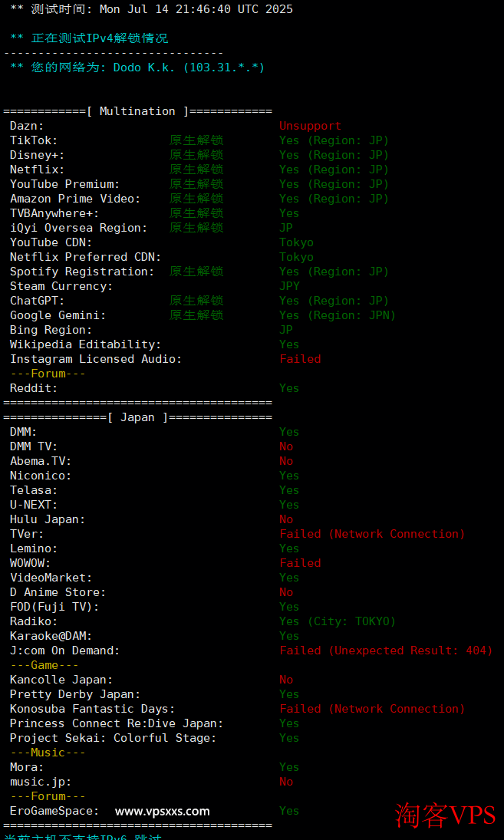Image resolution: width=504 pixels, height=840 pixels.
Task: Click the Google Gemini Region JPN result
Action: tap(338, 315)
